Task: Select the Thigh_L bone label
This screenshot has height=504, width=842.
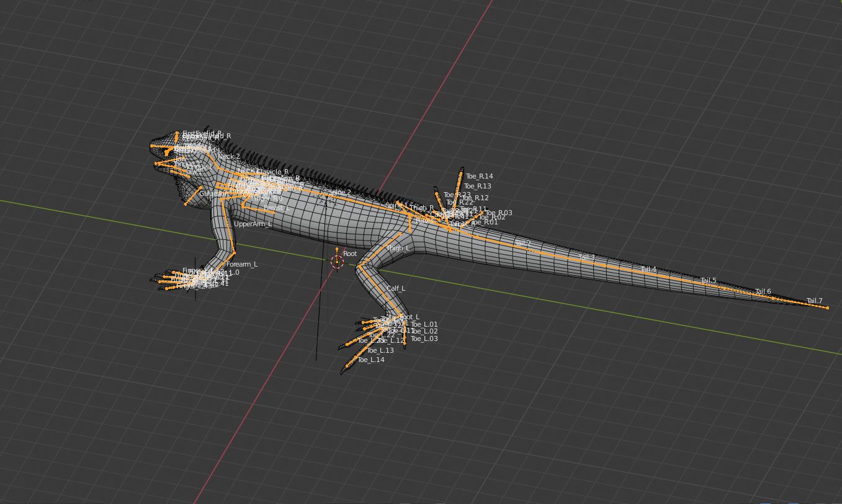Action: [x=398, y=248]
